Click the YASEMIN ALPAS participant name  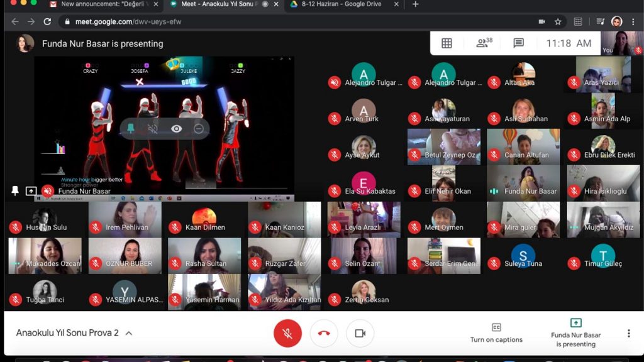point(135,300)
